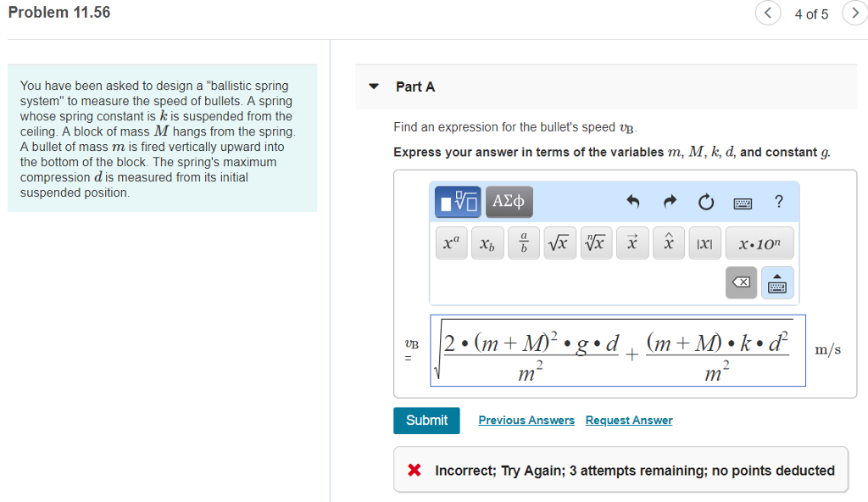
Task: Insert a subscript template
Action: click(487, 243)
